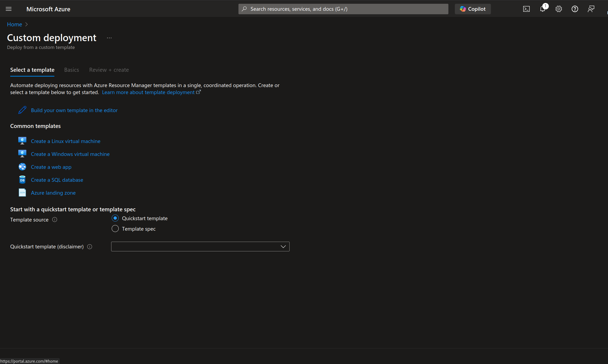This screenshot has height=364, width=608.
Task: Open Learn more about template deployment
Action: [x=148, y=92]
